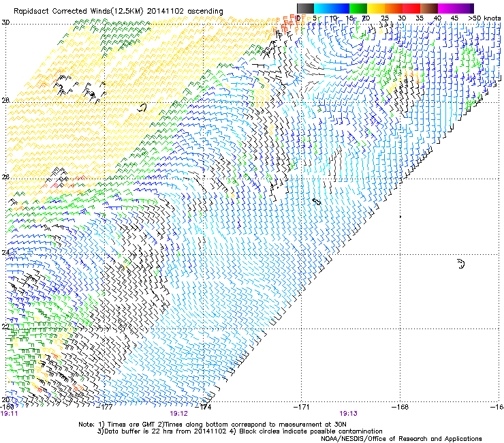This screenshot has height=443, width=504.
Task: Click the island outline near 24N east of -168
Action: [x=461, y=264]
